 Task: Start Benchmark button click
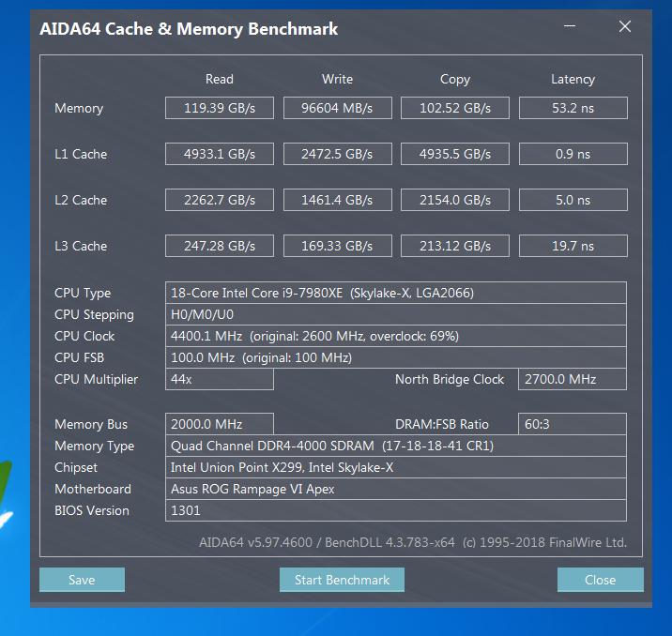pyautogui.click(x=342, y=580)
